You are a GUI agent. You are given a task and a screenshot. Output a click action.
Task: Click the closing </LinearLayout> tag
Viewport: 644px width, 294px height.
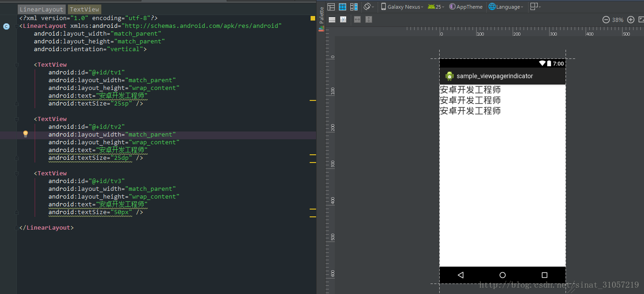[47, 228]
